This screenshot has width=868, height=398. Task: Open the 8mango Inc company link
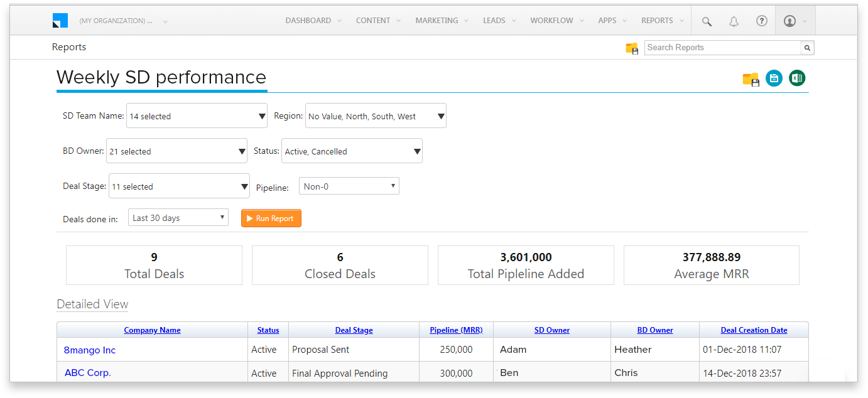click(89, 350)
